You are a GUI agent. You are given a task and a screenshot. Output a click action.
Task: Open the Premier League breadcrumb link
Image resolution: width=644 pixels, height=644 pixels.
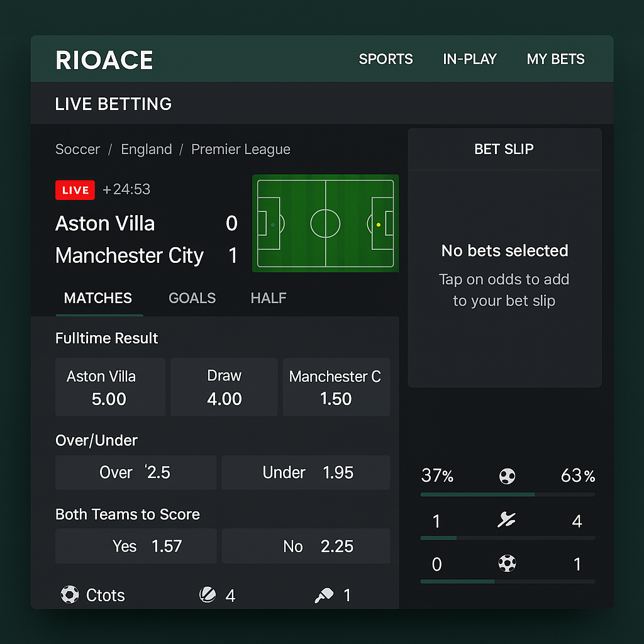[x=240, y=149]
